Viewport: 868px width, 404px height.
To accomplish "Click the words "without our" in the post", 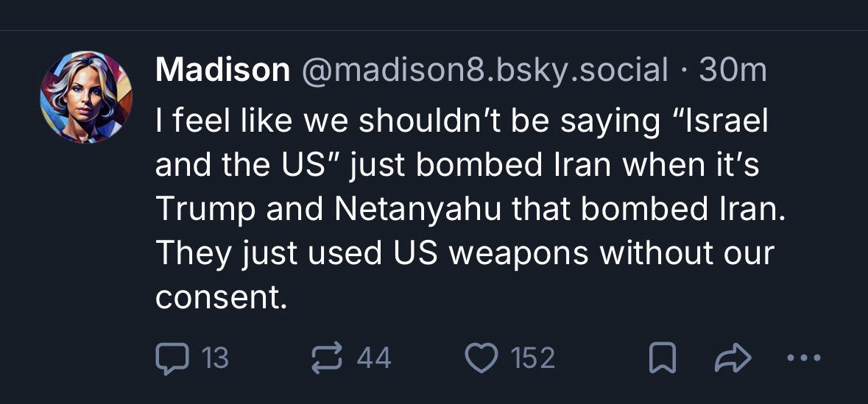I will [686, 254].
